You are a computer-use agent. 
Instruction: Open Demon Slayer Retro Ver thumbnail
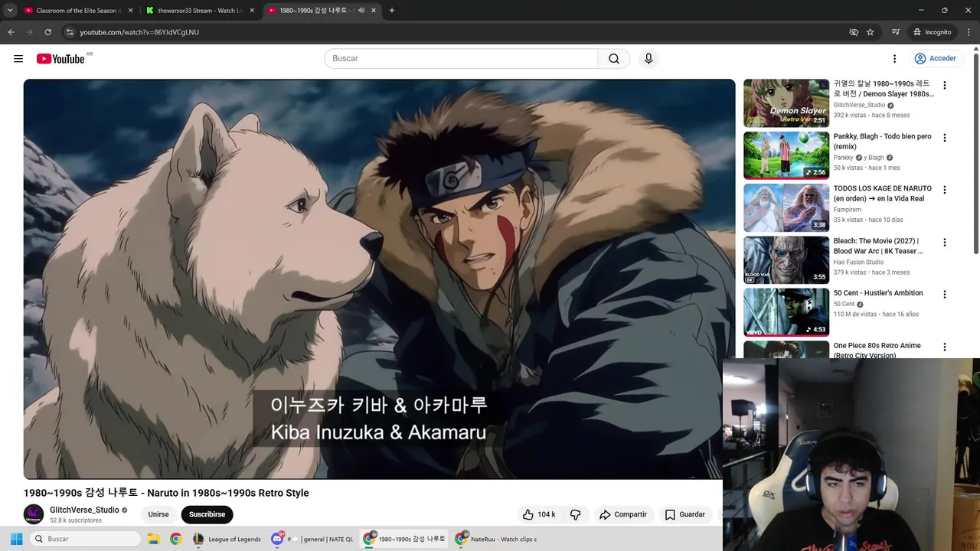tap(786, 103)
